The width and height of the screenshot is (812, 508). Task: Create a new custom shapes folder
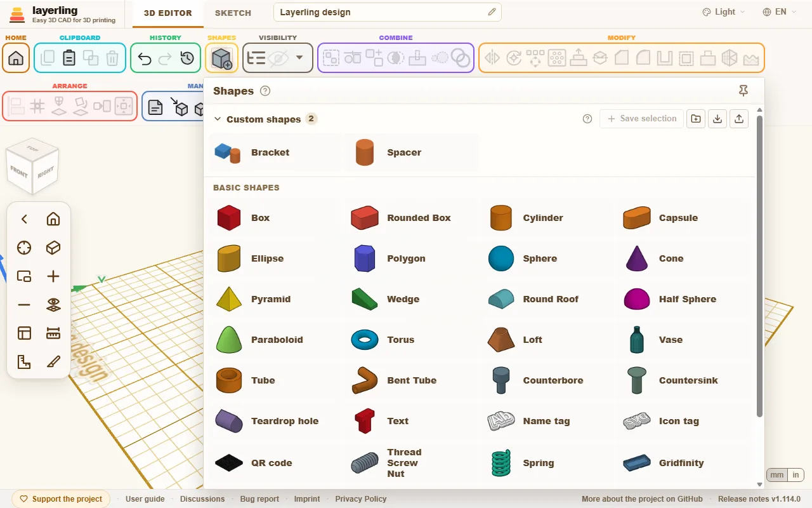(x=696, y=119)
